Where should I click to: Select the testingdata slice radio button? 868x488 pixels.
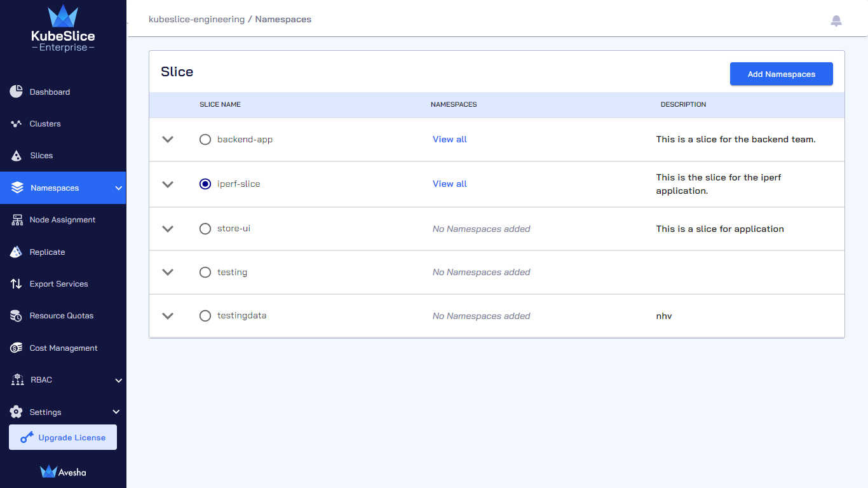click(x=205, y=315)
